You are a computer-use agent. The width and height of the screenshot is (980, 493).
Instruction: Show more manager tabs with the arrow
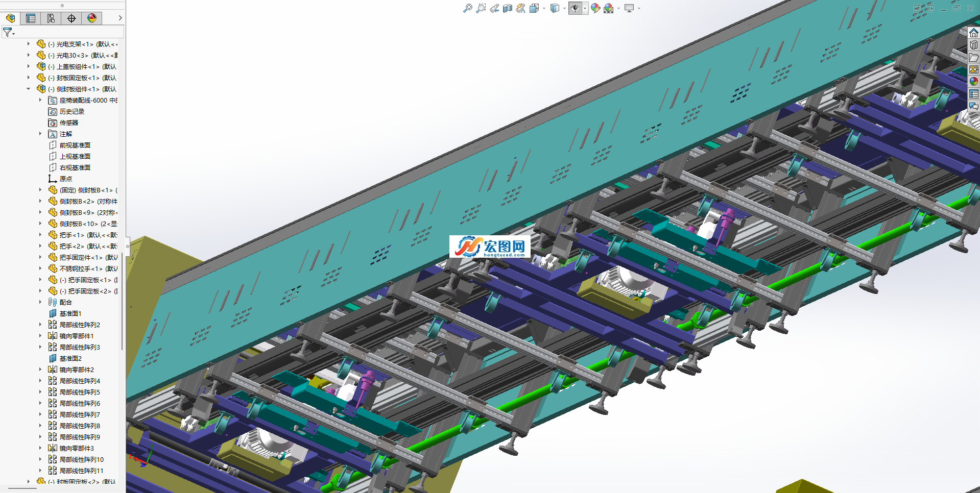(120, 18)
